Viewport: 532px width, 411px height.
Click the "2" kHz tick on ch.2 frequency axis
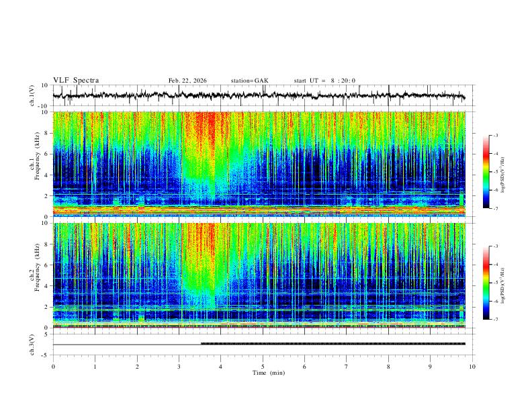pos(47,307)
